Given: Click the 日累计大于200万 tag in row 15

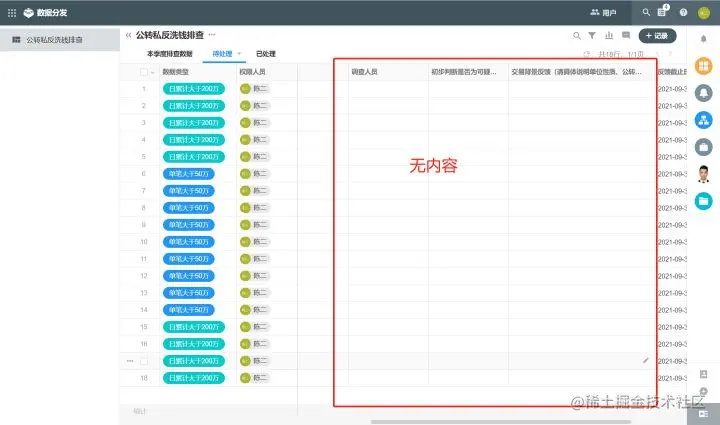Looking at the screenshot, I should [194, 327].
